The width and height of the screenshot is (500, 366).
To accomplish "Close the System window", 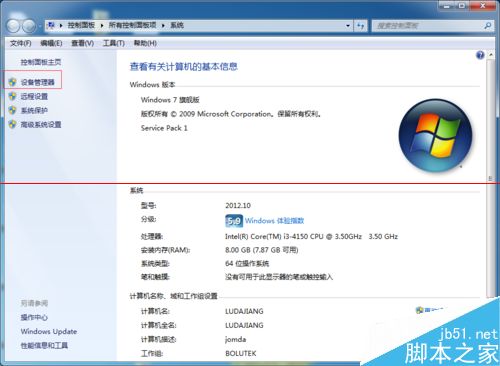I will click(x=483, y=5).
